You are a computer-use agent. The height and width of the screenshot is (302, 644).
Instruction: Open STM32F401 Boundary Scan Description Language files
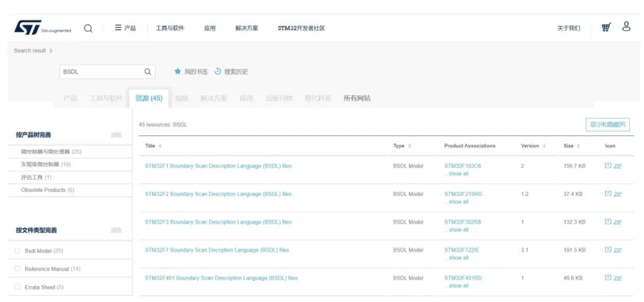(221, 278)
